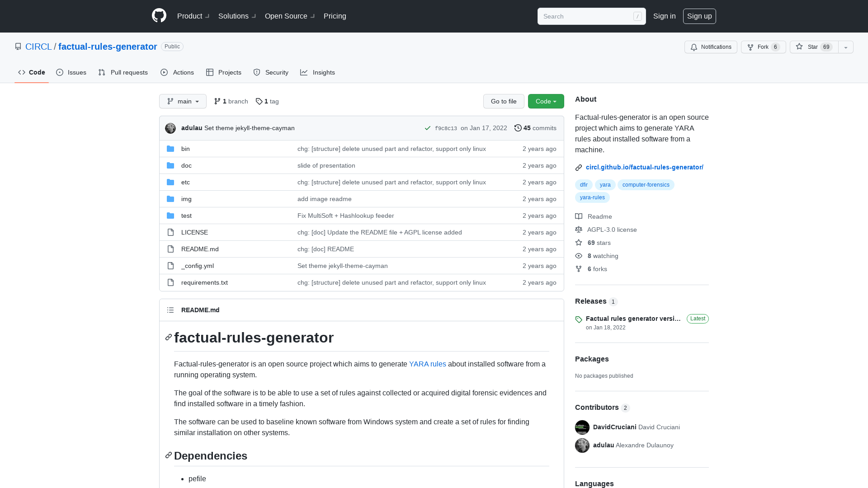This screenshot has width=868, height=488.
Task: Open the 1 tag link
Action: [x=267, y=101]
